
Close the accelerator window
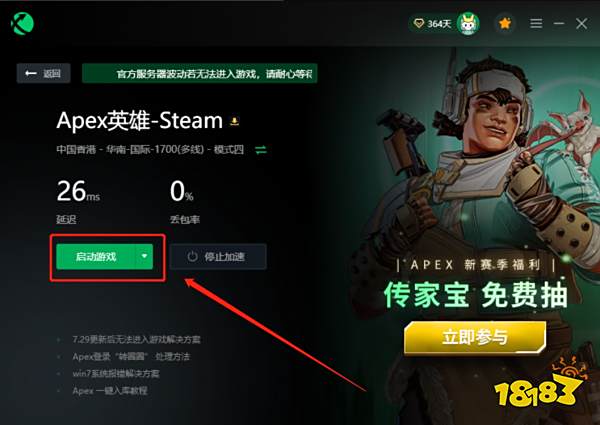(582, 24)
